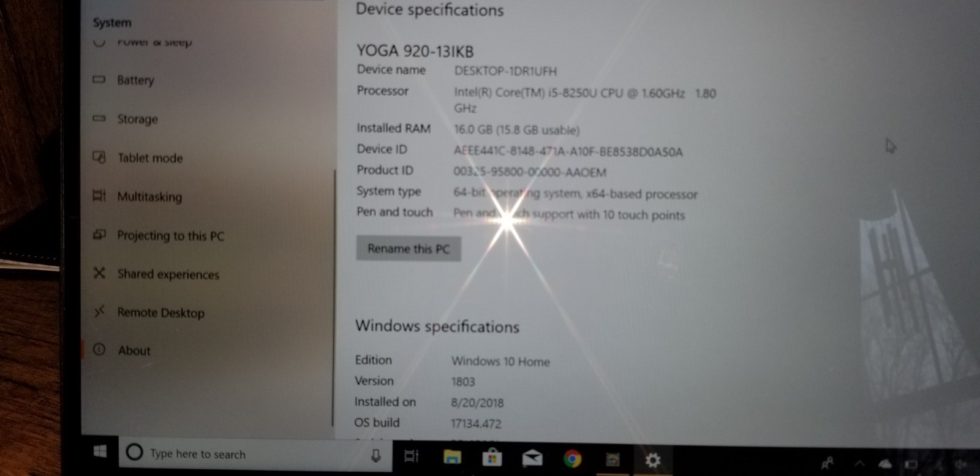Click device name DESKTOP-1DR1UFH
This screenshot has height=476, width=980.
(505, 71)
